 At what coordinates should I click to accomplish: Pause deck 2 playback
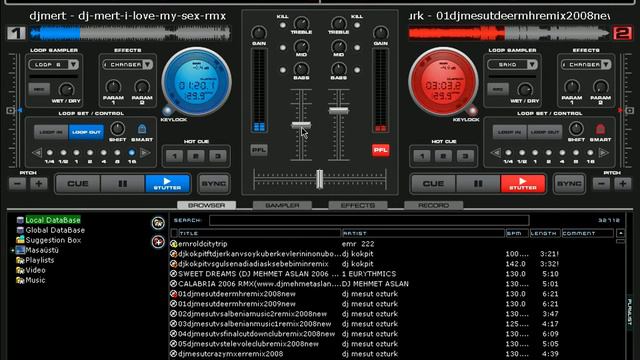click(x=478, y=184)
